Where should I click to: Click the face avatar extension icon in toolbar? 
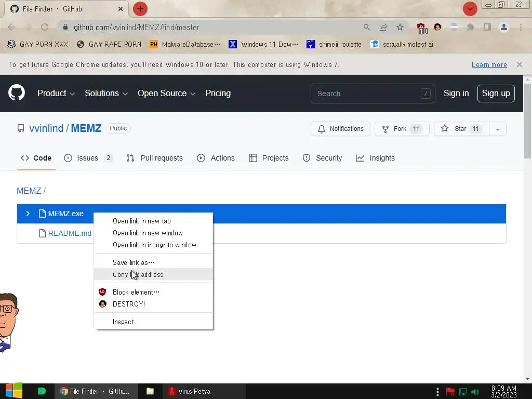(437, 27)
